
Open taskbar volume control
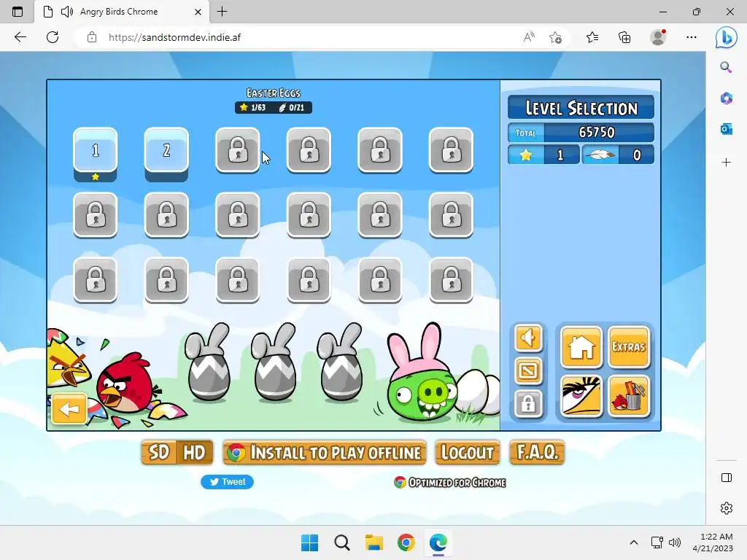pyautogui.click(x=675, y=542)
